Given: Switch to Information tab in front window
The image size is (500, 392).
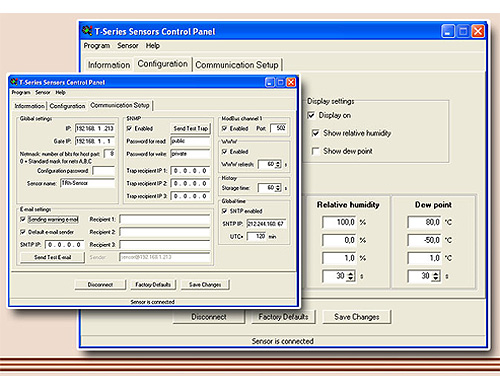Looking at the screenshot, I should pyautogui.click(x=29, y=106).
